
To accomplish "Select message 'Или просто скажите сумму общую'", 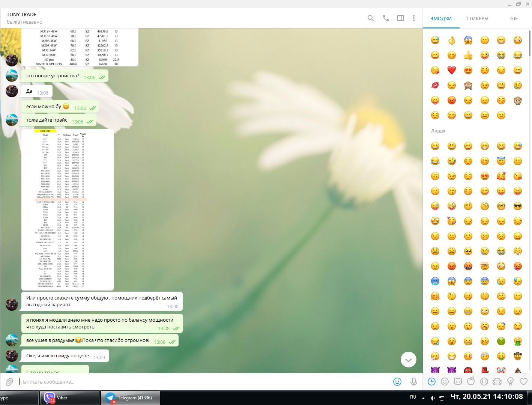I will pyautogui.click(x=102, y=301).
